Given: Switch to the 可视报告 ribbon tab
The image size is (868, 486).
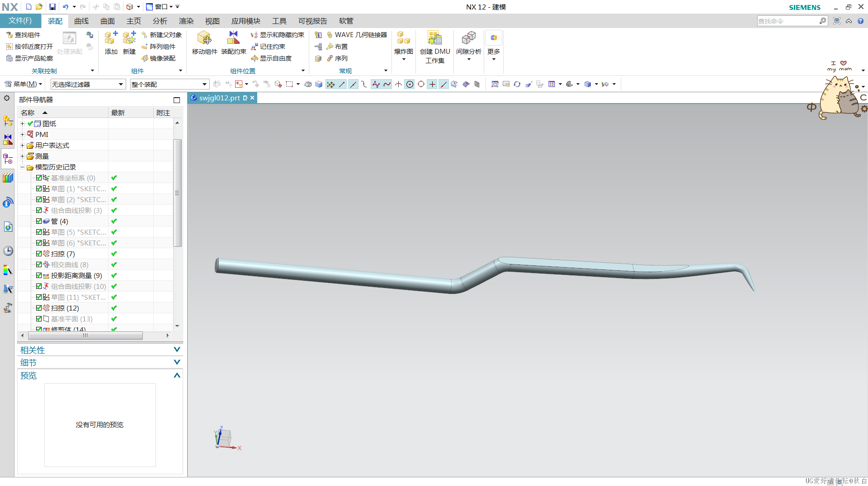Looking at the screenshot, I should [313, 21].
